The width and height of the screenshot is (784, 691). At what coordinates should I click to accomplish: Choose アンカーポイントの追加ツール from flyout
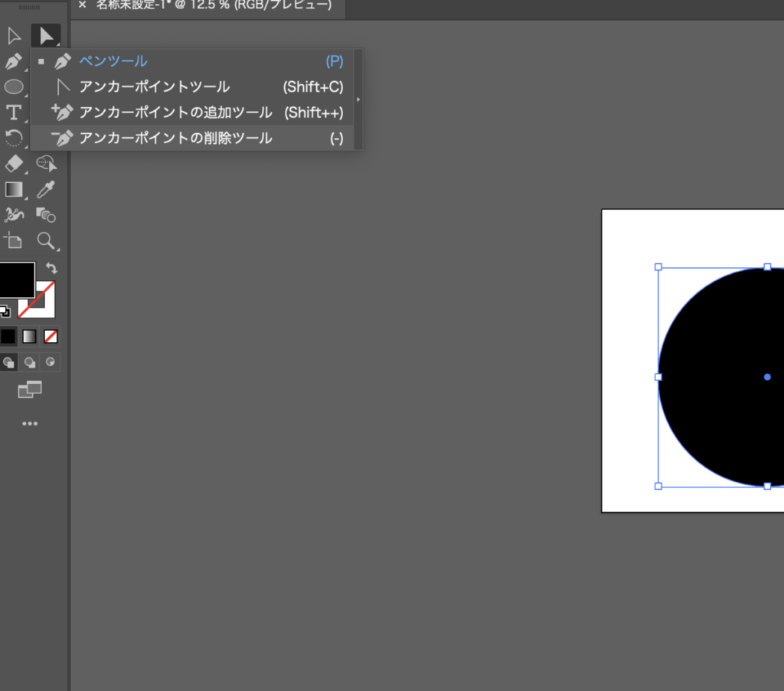pyautogui.click(x=192, y=112)
